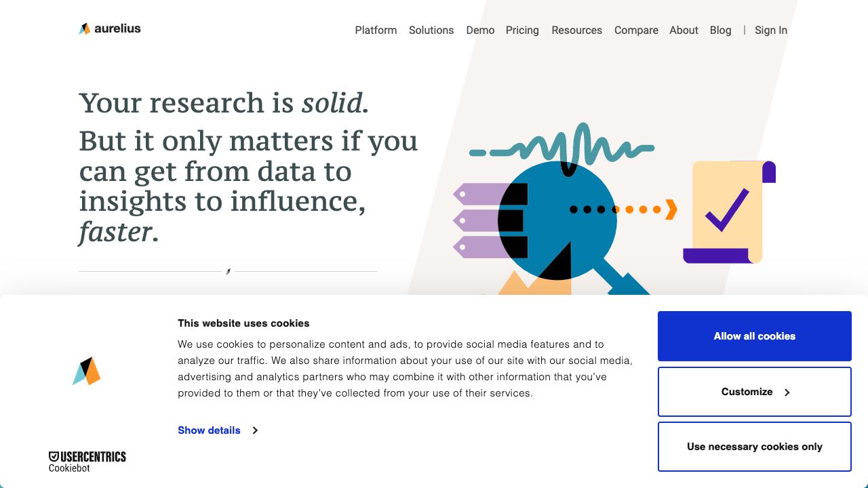
Task: Click the blue magnifying glass illustration
Action: (x=557, y=221)
